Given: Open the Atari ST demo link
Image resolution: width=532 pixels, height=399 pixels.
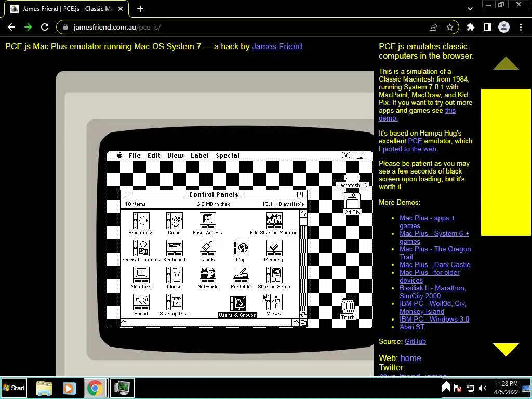Looking at the screenshot, I should click(x=411, y=327).
